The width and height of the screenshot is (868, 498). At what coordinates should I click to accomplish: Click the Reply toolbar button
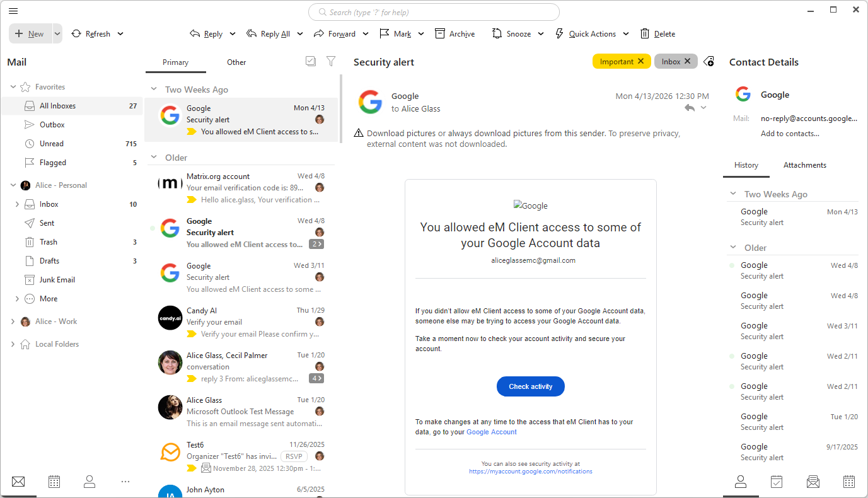(206, 34)
